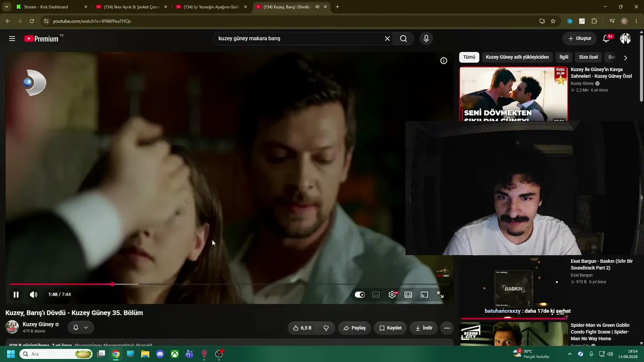Viewport: 644px width, 362px height.
Task: Show video info card icon
Action: click(444, 61)
